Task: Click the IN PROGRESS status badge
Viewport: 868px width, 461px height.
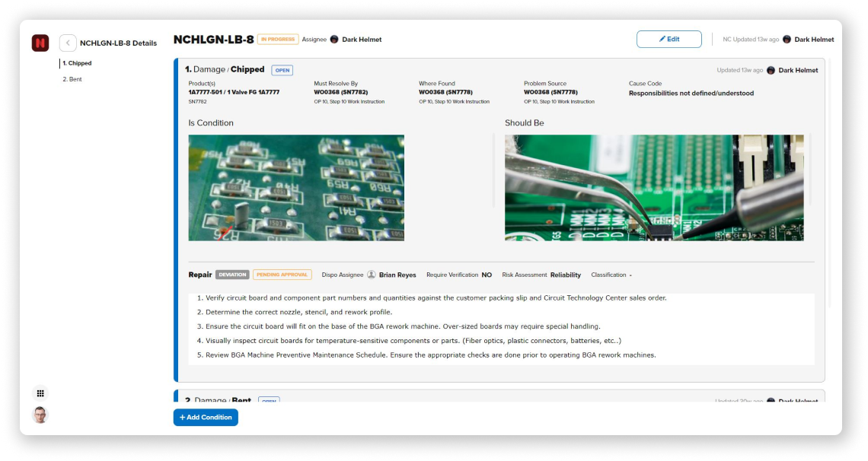Action: click(278, 40)
